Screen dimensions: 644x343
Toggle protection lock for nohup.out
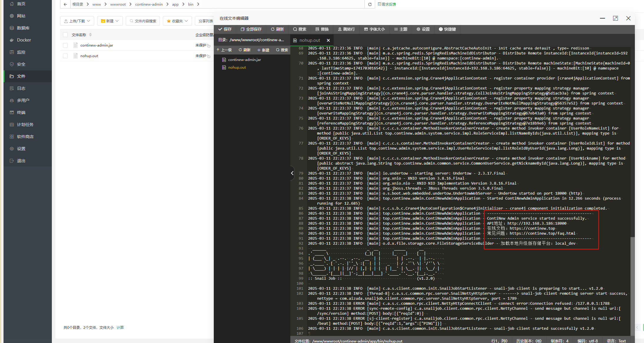click(208, 56)
